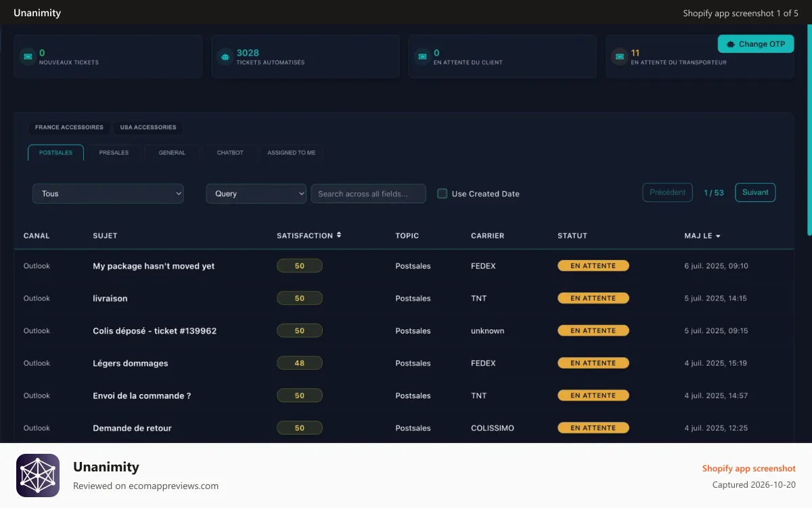Image resolution: width=812 pixels, height=508 pixels.
Task: Click the date 4 juil. 2025, 12:25
Action: click(716, 428)
